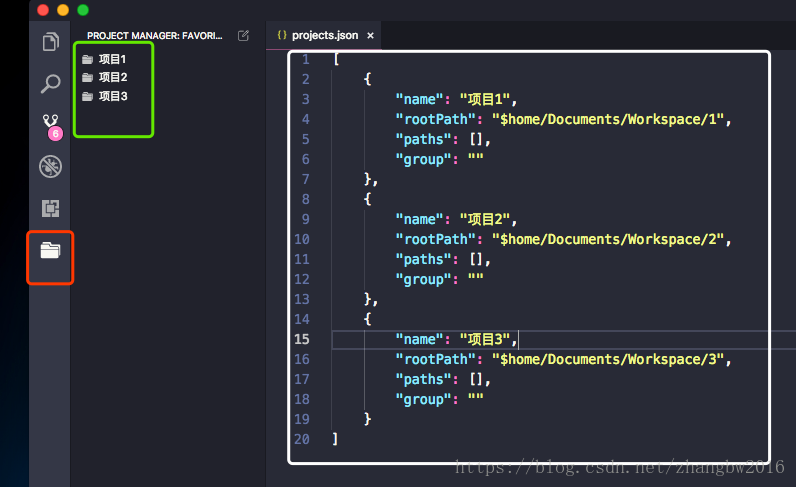Open favorite project 项目1
The image size is (796, 487).
pyautogui.click(x=112, y=59)
